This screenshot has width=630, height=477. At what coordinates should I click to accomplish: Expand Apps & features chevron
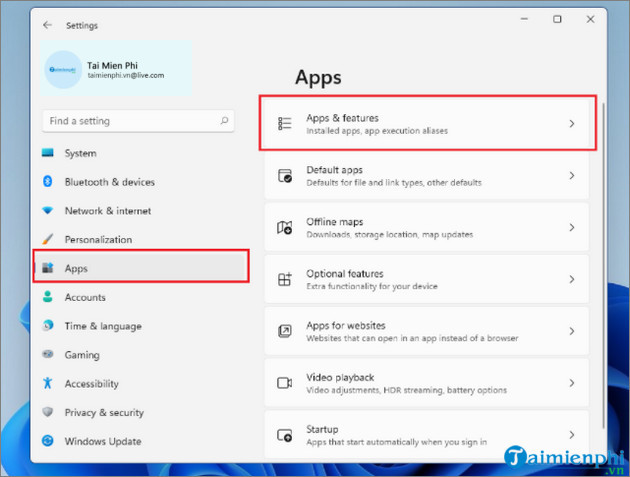(572, 123)
